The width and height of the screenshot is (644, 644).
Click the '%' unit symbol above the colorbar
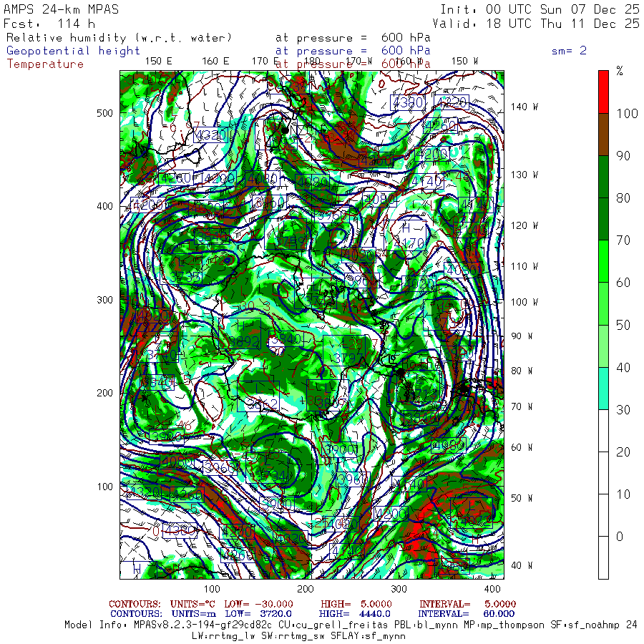click(620, 71)
